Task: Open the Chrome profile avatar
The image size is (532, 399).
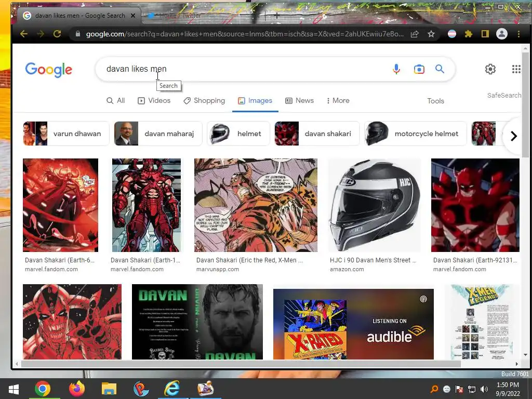Action: click(x=502, y=34)
